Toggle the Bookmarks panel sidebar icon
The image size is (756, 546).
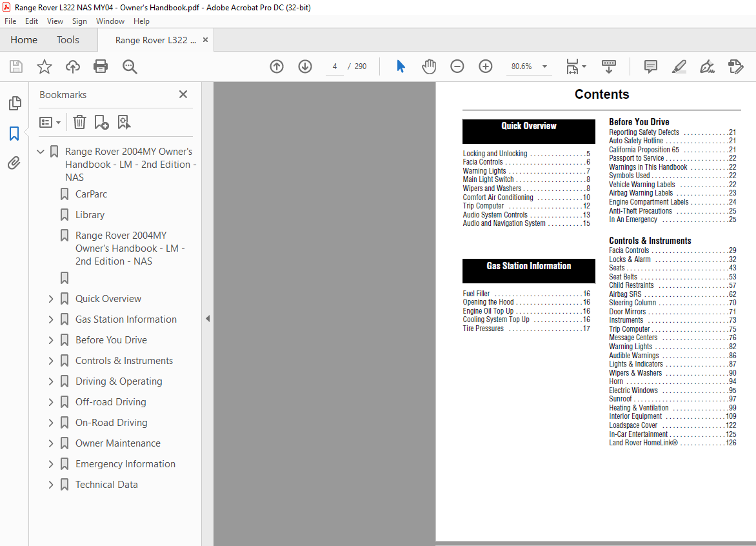14,134
